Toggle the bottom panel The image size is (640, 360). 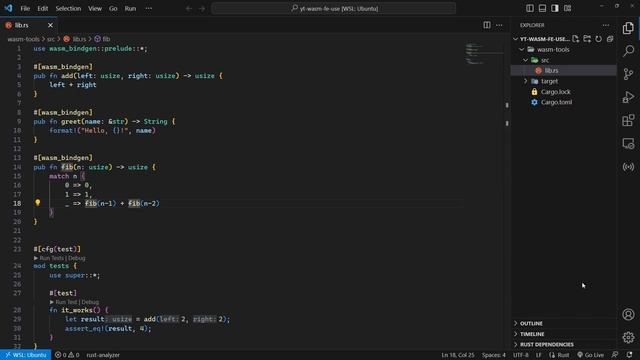point(542,8)
